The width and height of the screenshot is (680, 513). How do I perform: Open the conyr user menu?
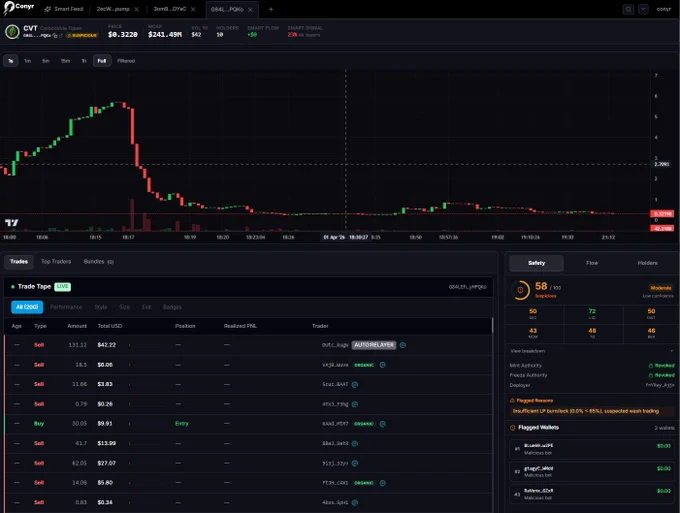[x=664, y=9]
